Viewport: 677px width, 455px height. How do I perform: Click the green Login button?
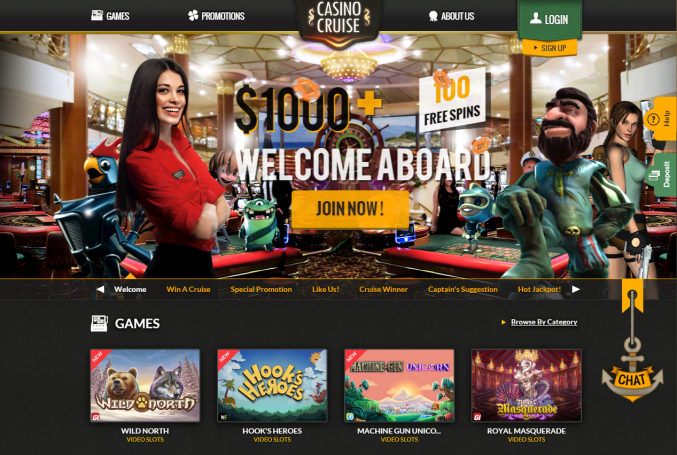(549, 19)
